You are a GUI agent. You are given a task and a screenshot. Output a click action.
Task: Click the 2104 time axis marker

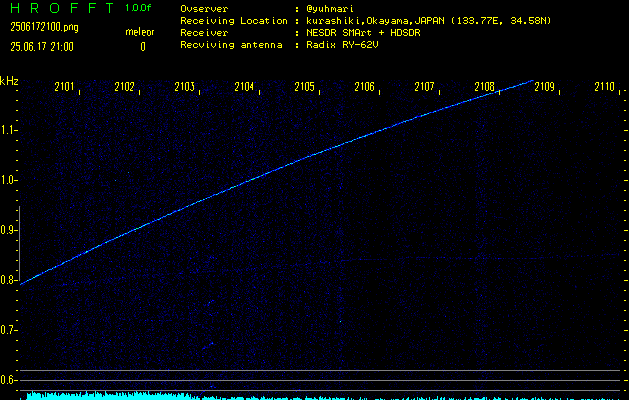[x=244, y=87]
